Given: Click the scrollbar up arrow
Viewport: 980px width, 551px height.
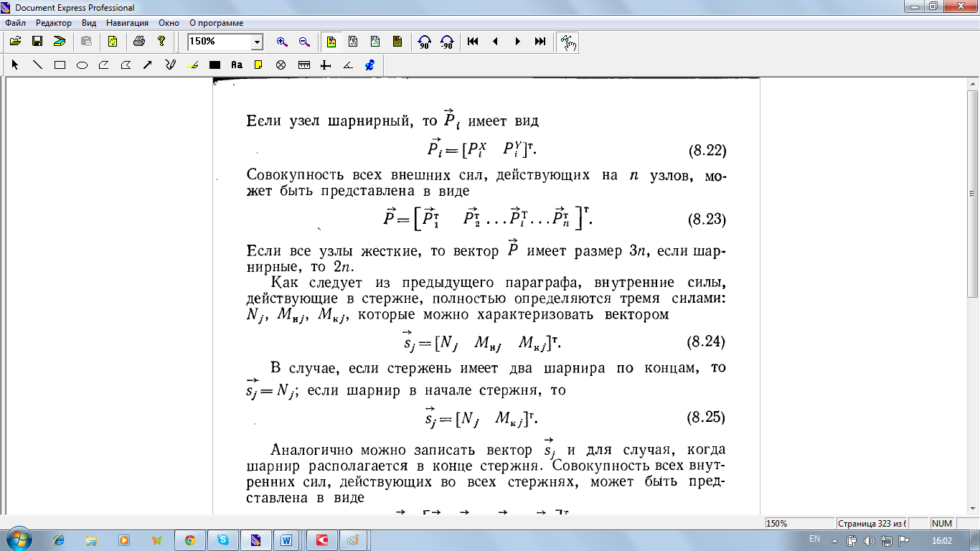Looking at the screenshot, I should pos(974,83).
